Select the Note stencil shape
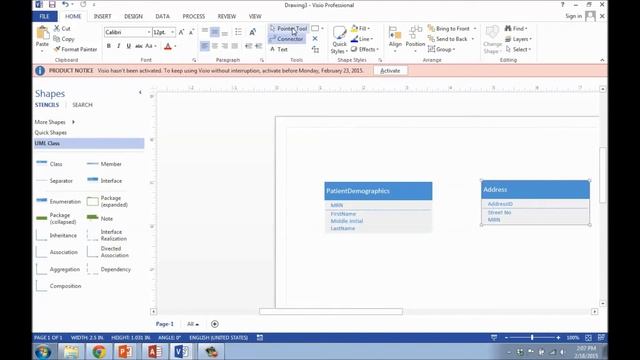The image size is (640, 360). click(x=100, y=218)
